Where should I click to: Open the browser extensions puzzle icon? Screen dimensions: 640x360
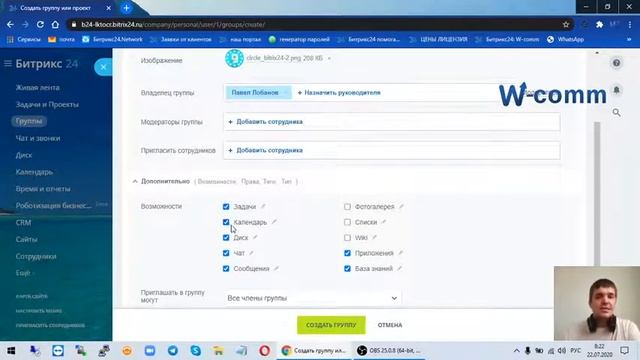click(599, 24)
